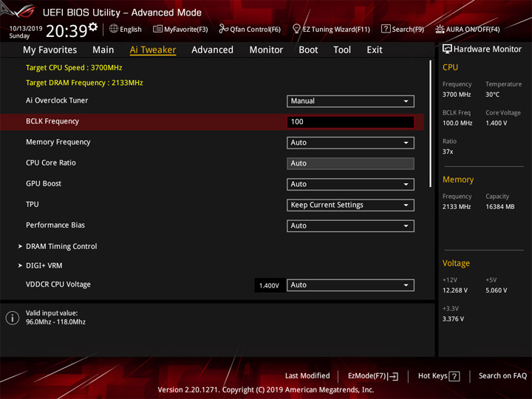
Task: Click the 20:39 clock display
Action: coord(66,31)
